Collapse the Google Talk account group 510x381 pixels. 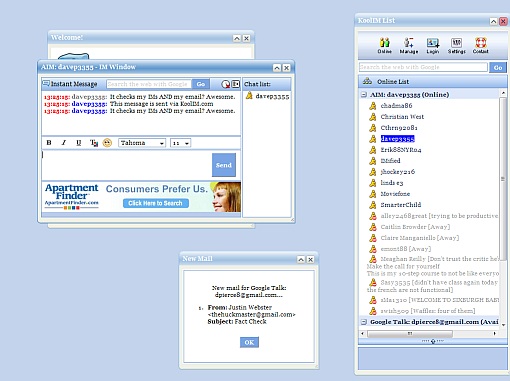pos(364,322)
